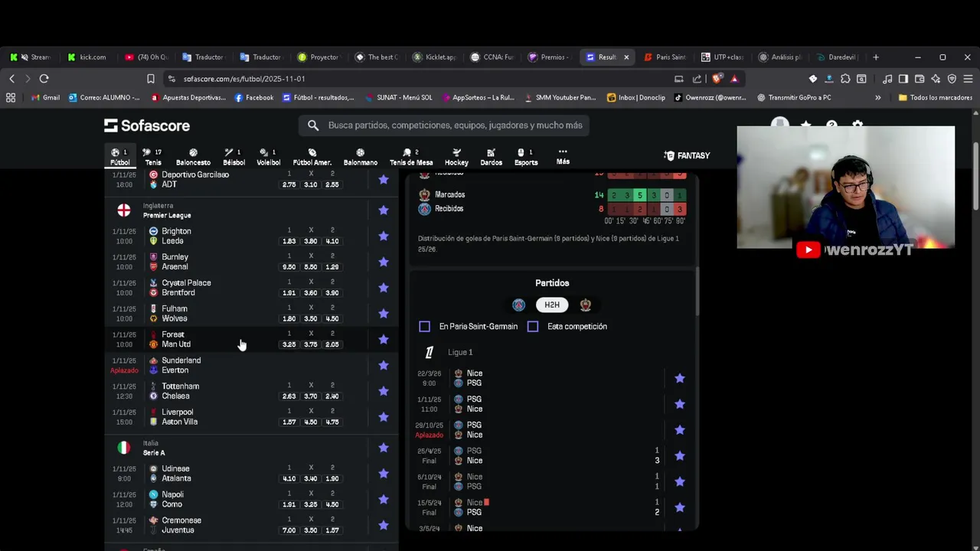Open the browser extensions puzzle icon
The height and width of the screenshot is (551, 980).
(x=845, y=79)
